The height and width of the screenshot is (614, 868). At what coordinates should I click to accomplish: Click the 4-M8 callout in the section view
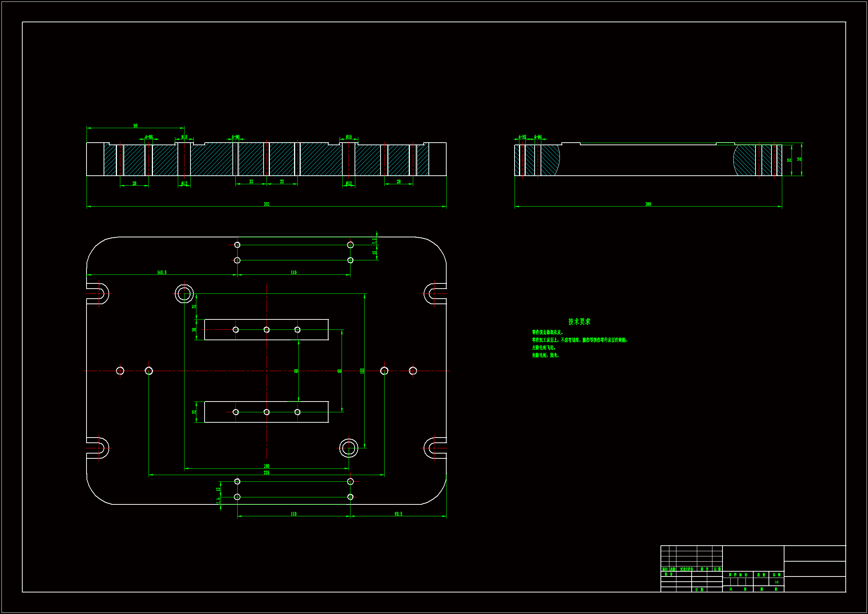(149, 137)
